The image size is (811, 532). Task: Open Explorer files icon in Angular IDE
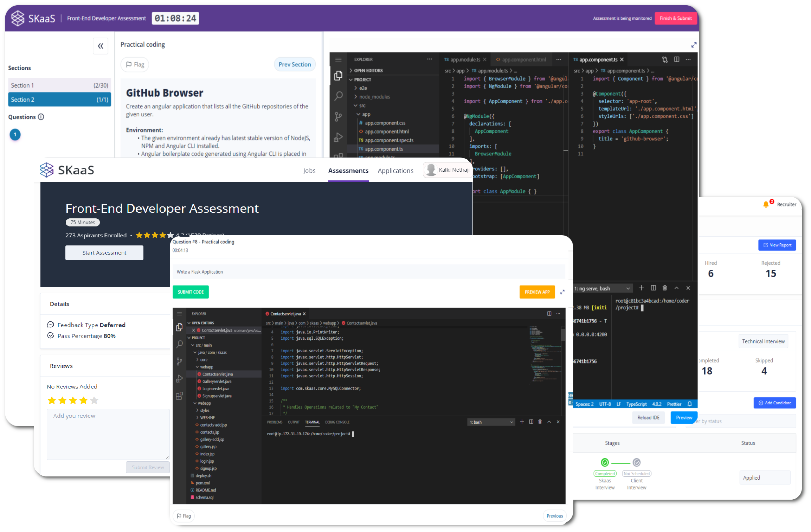pyautogui.click(x=338, y=76)
